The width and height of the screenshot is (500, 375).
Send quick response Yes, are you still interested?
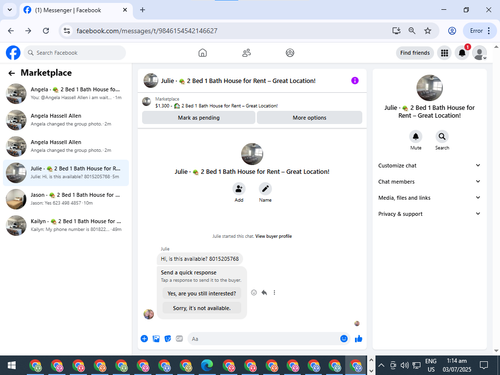coord(202,293)
